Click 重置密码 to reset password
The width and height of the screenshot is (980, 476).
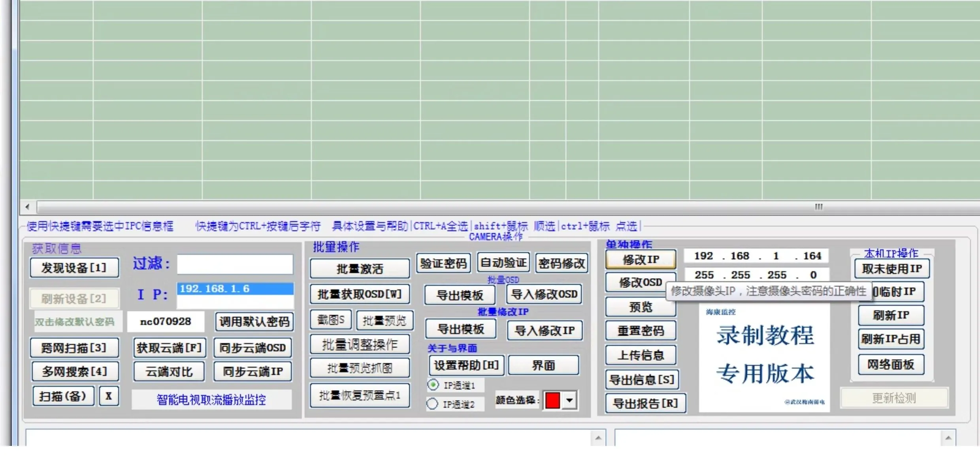[640, 331]
